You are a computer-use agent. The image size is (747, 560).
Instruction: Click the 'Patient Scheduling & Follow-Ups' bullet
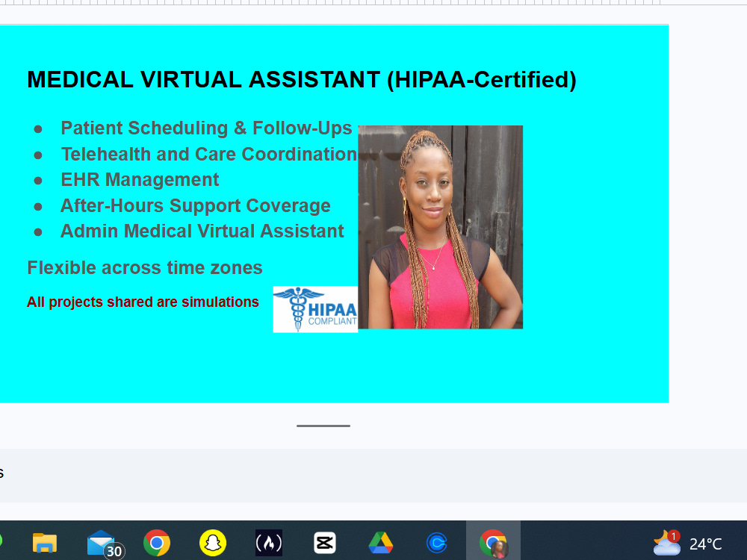[206, 128]
